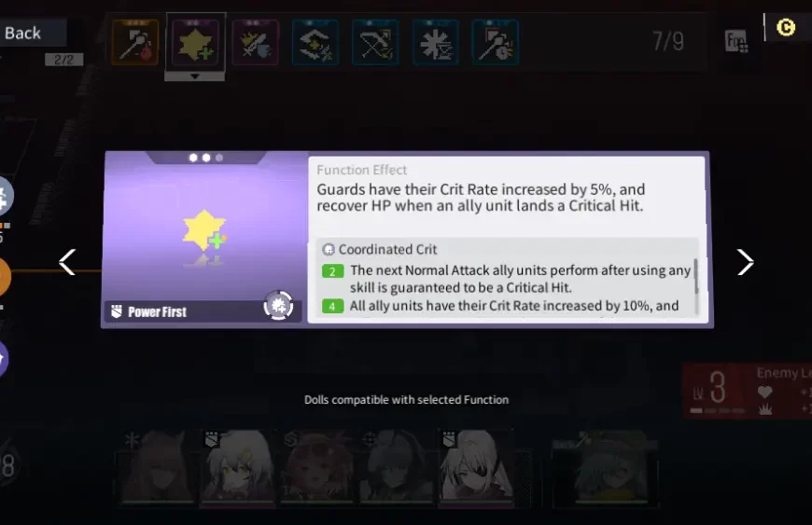Screen dimensions: 812x525
Task: Select the second page indicator dot
Action: (206, 158)
